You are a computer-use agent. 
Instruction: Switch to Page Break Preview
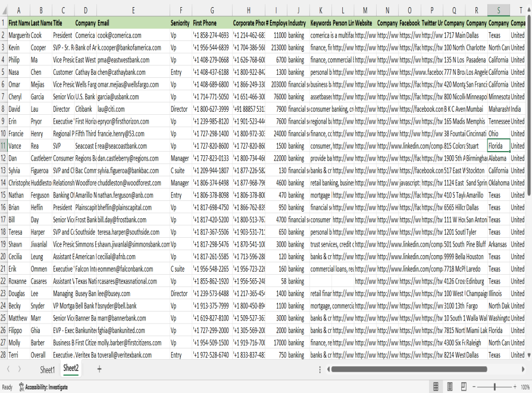click(x=464, y=386)
